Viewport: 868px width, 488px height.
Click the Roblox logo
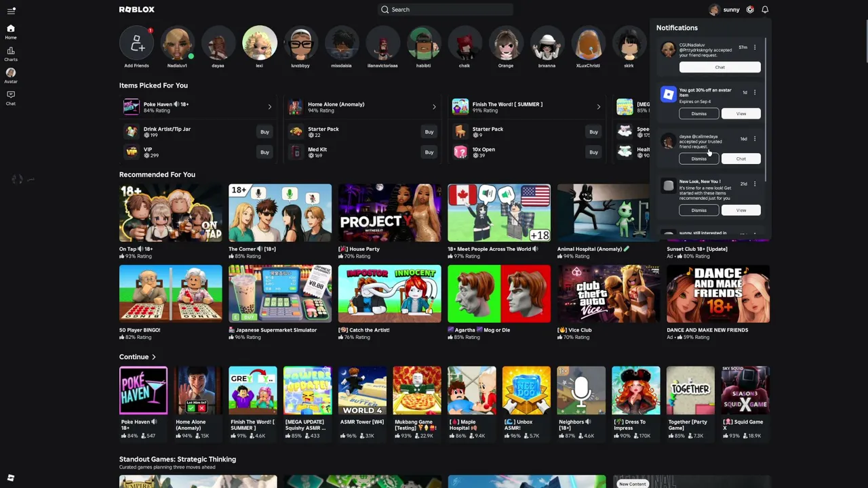tap(137, 9)
